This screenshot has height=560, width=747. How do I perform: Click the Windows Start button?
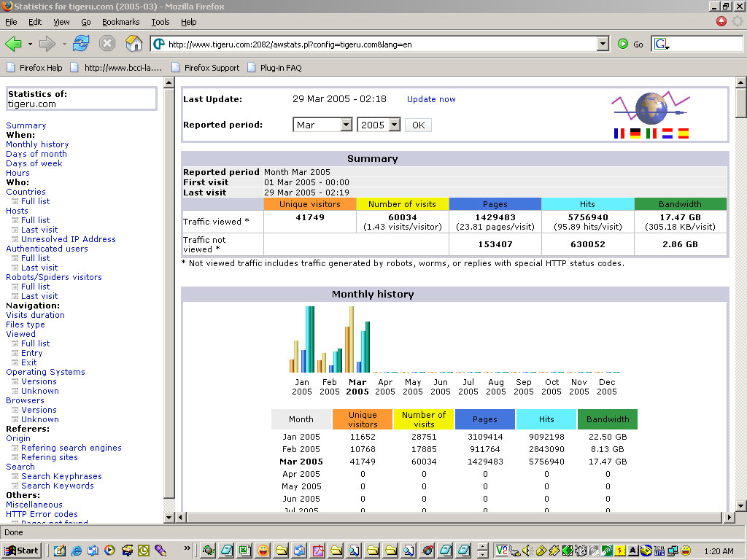click(21, 551)
